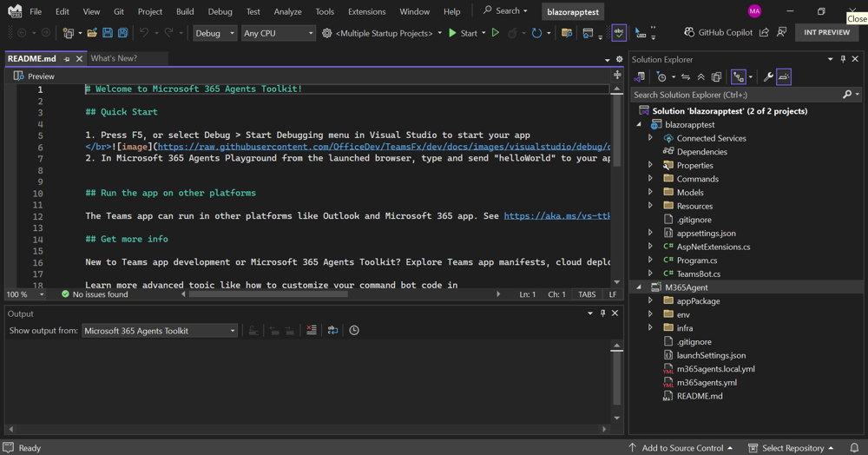The image size is (868, 455).
Task: Click the startup projects gear icon
Action: 327,33
